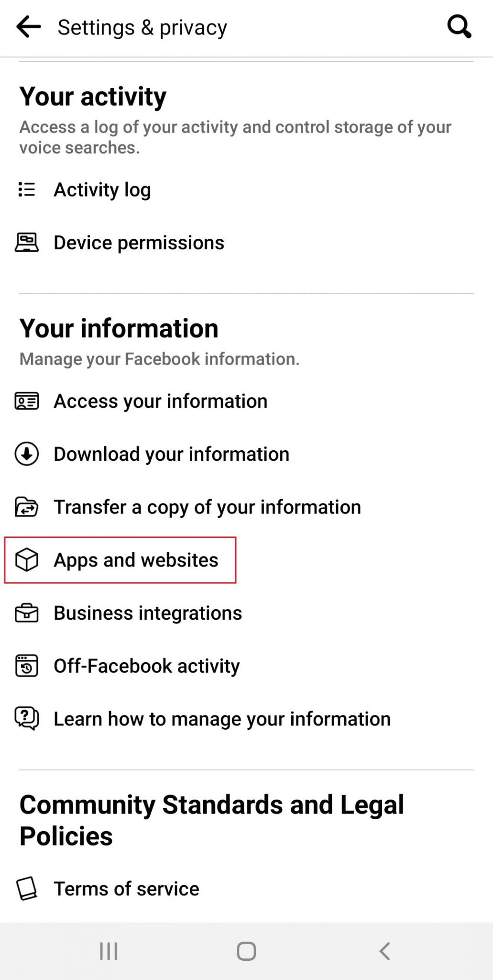Tap Android recent apps button
Viewport: 493px width, 980px height.
click(109, 951)
